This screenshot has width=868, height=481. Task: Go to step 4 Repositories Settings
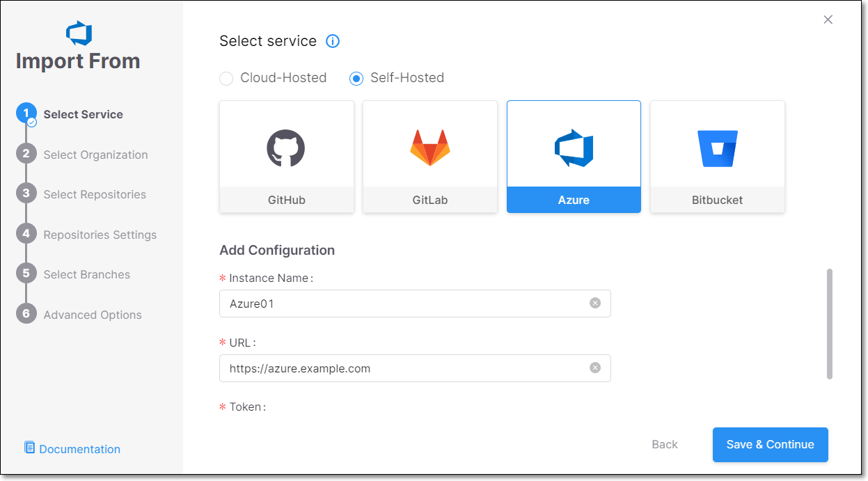click(87, 235)
